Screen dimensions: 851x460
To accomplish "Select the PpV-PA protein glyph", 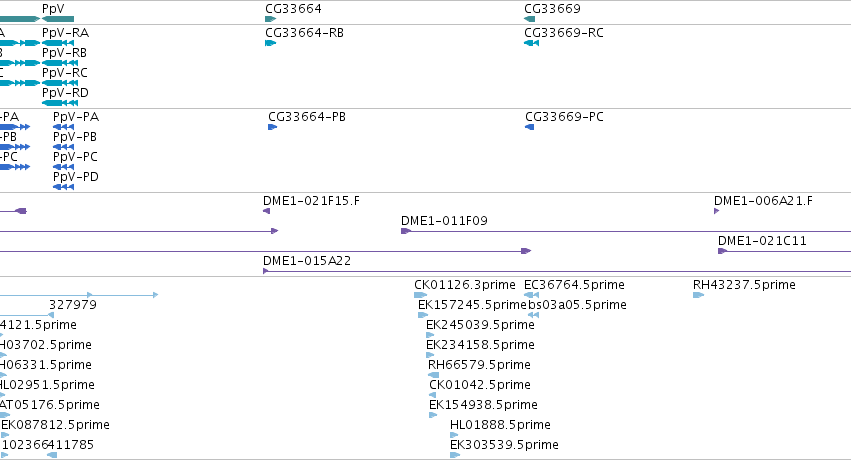I will tap(63, 127).
